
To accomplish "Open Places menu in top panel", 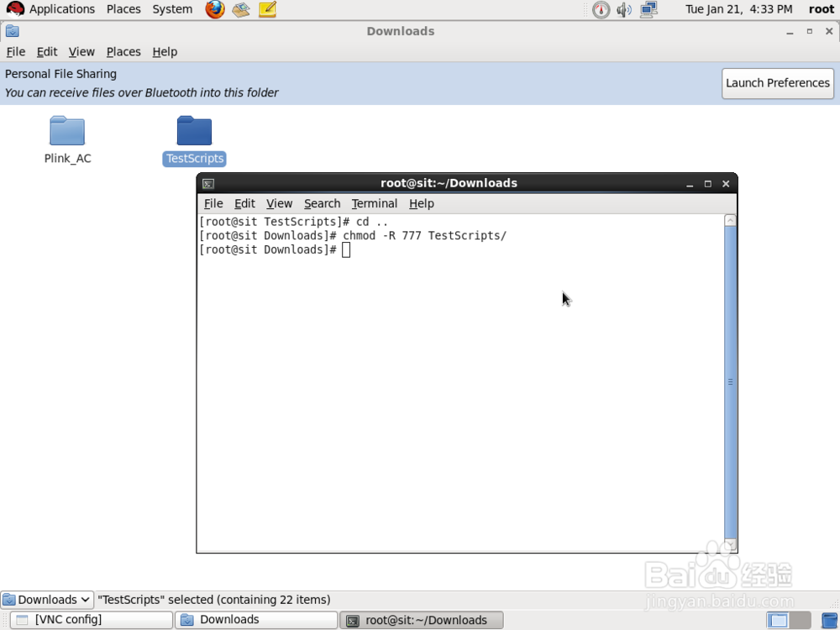I will click(123, 9).
